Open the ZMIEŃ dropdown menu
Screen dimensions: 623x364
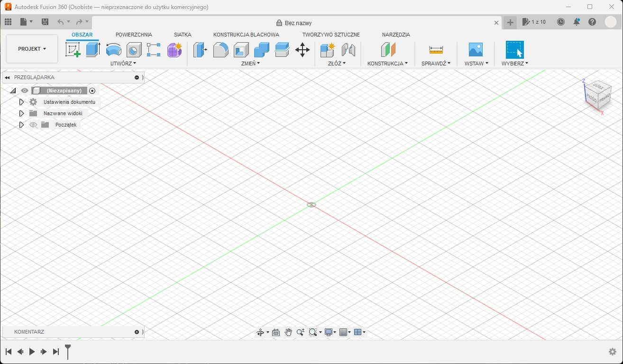pos(251,63)
